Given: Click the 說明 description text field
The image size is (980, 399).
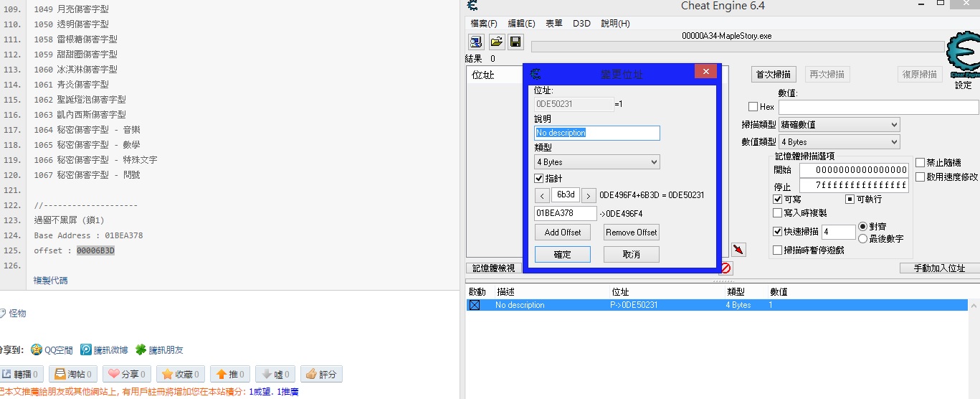Looking at the screenshot, I should click(597, 133).
